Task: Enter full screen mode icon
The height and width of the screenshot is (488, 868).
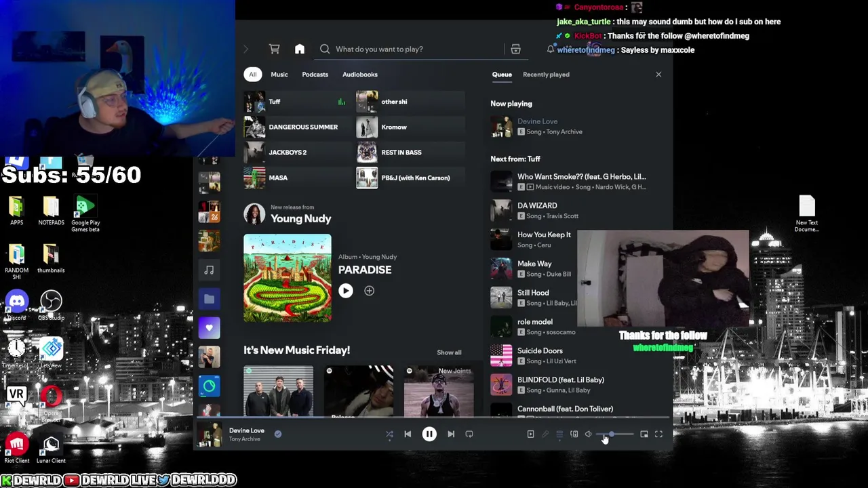Action: (658, 434)
